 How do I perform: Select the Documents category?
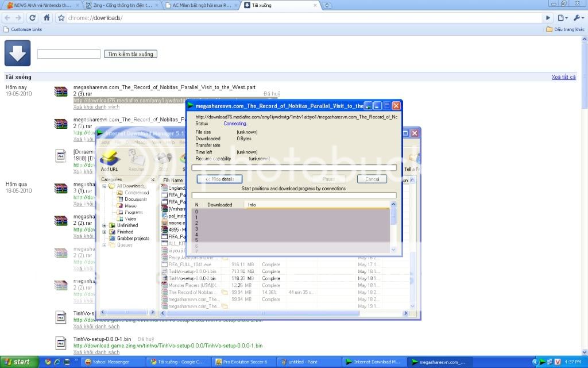[136, 200]
